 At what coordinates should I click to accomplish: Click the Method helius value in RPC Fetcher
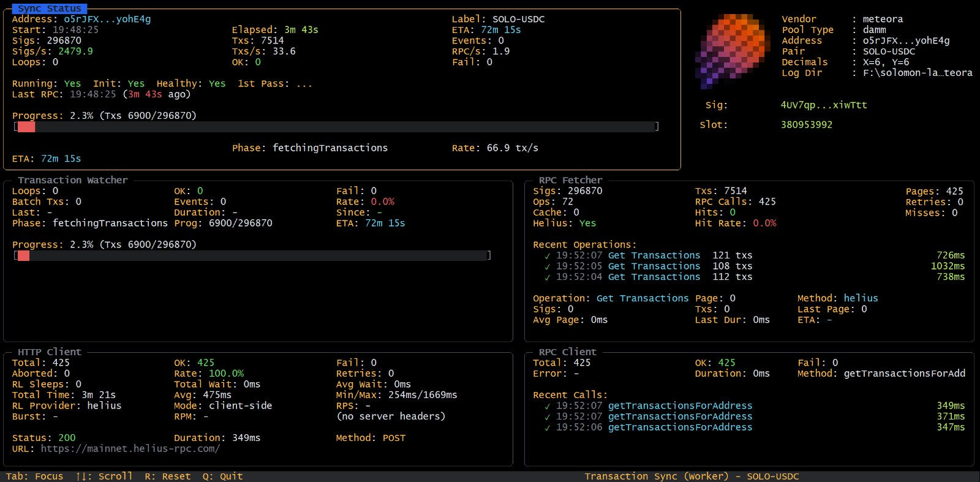[861, 298]
